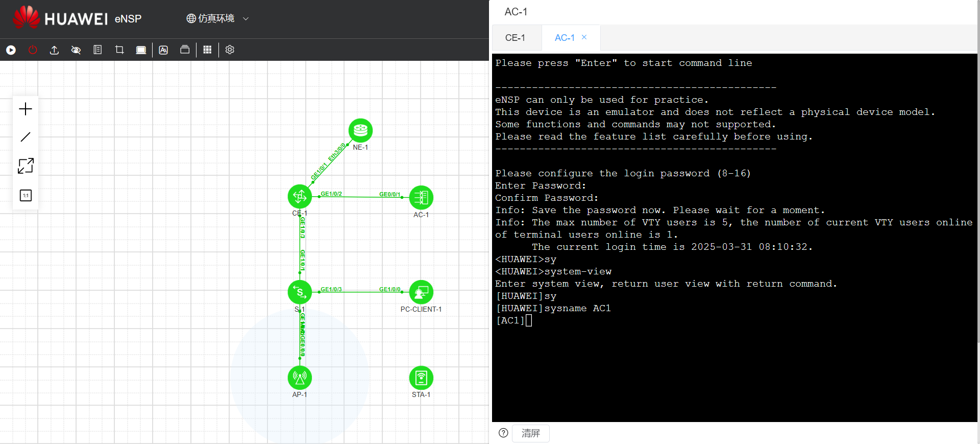Select the PC-CLIENT-1 node
980x444 pixels.
(421, 292)
